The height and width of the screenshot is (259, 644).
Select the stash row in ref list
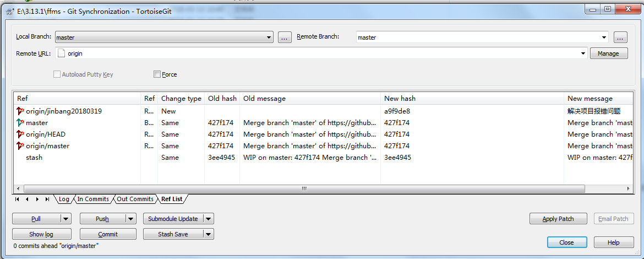pos(323,158)
